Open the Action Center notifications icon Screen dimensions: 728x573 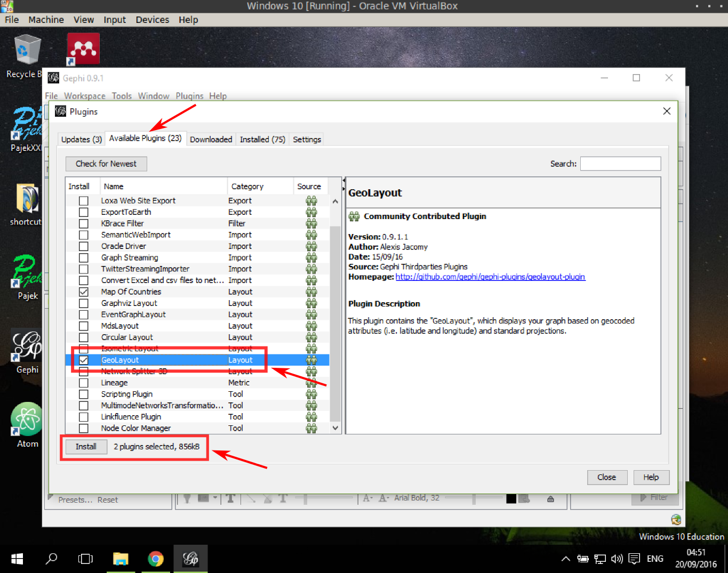point(634,559)
